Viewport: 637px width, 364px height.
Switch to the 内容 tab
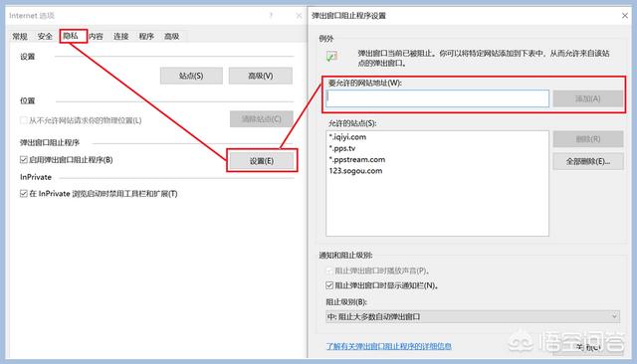[96, 37]
